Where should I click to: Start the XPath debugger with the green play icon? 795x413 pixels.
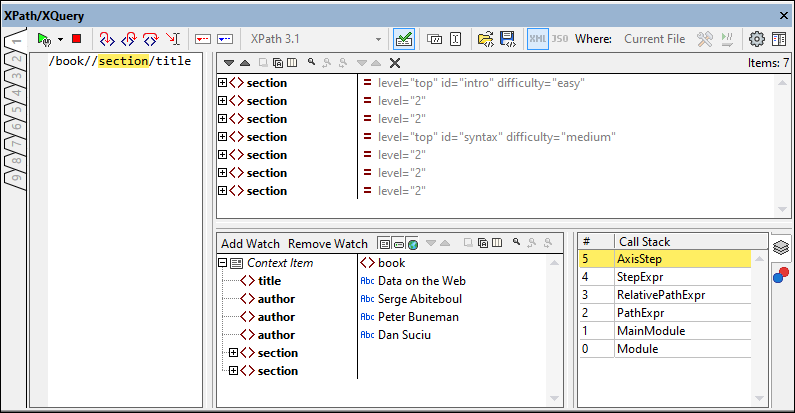43,39
